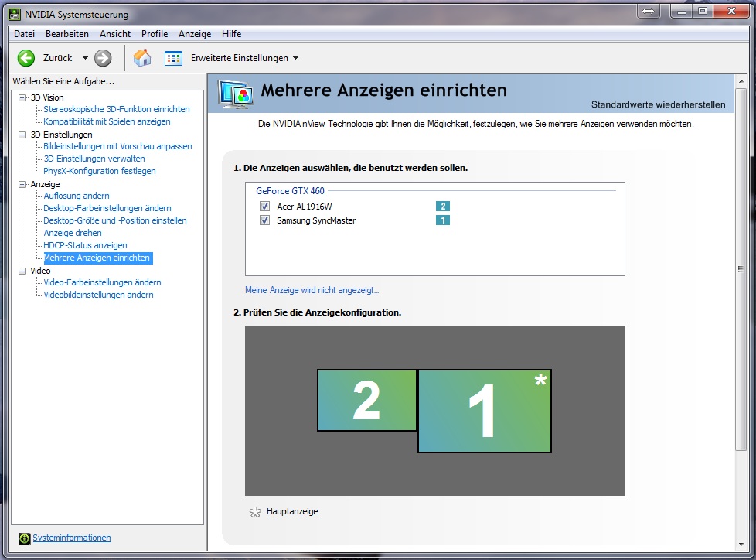Click the Video category label
The image size is (756, 560).
point(40,271)
